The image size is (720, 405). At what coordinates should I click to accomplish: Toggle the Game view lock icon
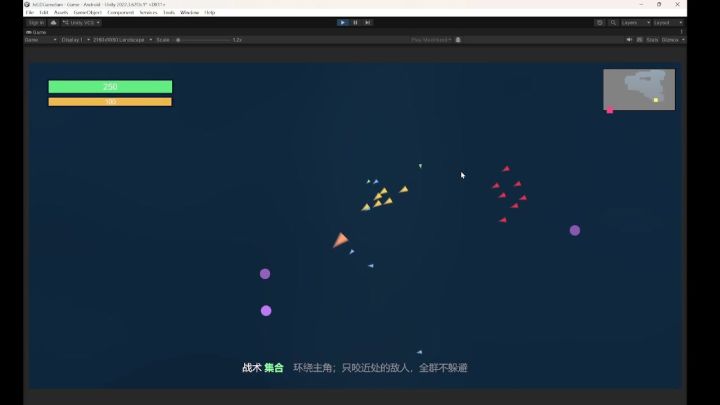coord(458,40)
